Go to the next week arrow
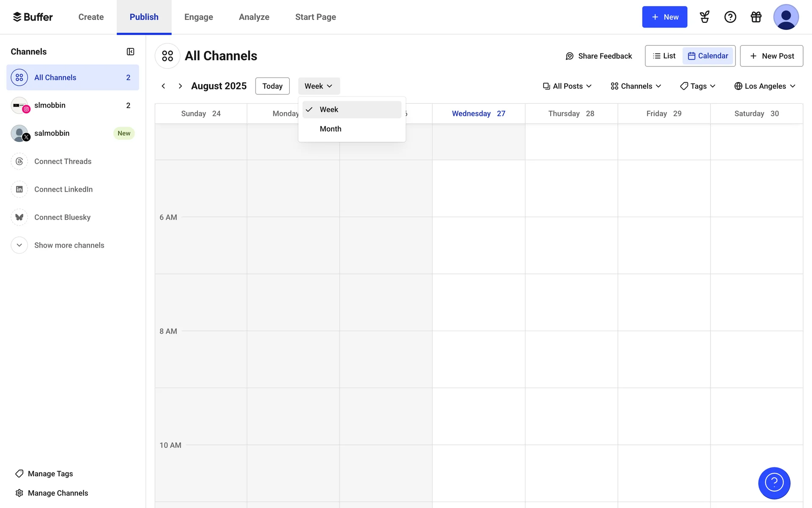Viewport: 812px width, 508px height. 180,86
